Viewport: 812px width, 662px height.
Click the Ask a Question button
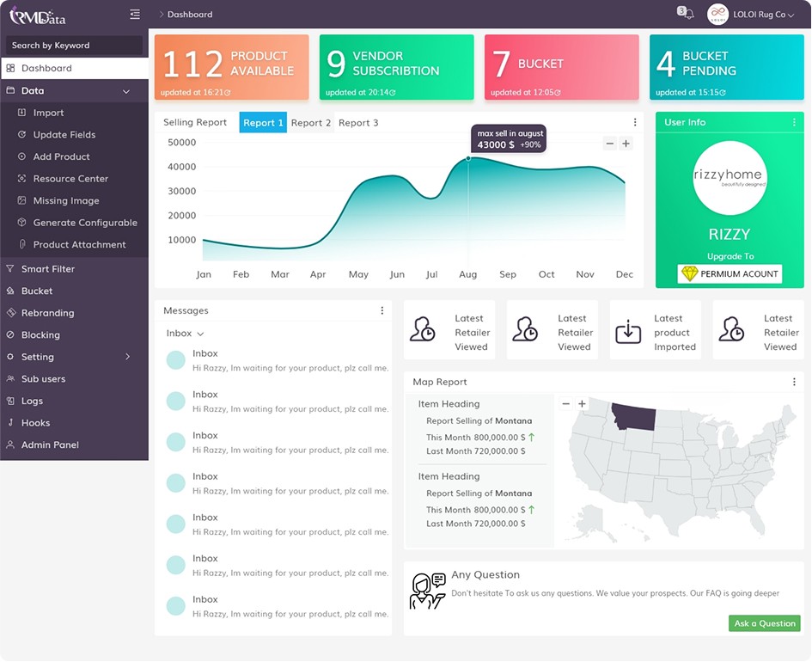pos(765,623)
